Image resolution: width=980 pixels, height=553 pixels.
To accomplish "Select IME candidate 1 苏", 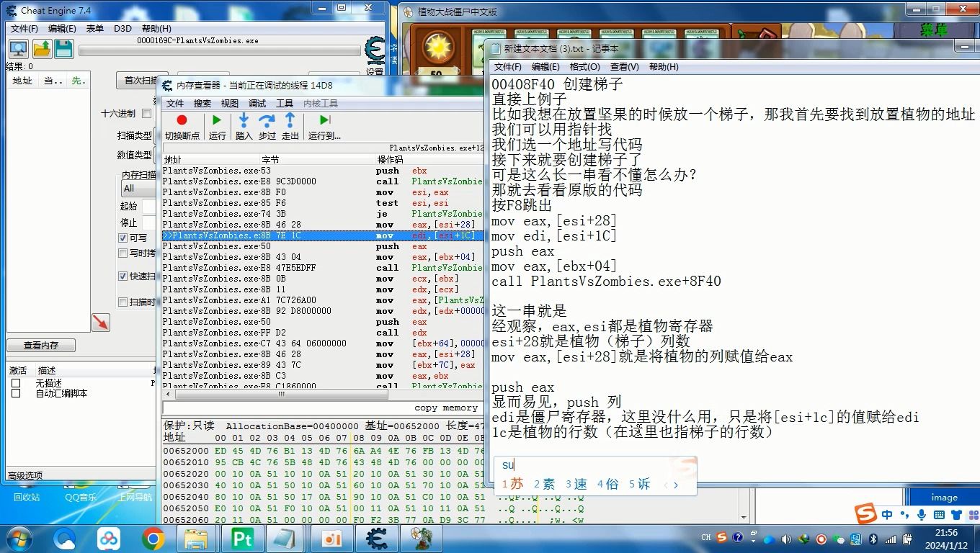I will (513, 485).
